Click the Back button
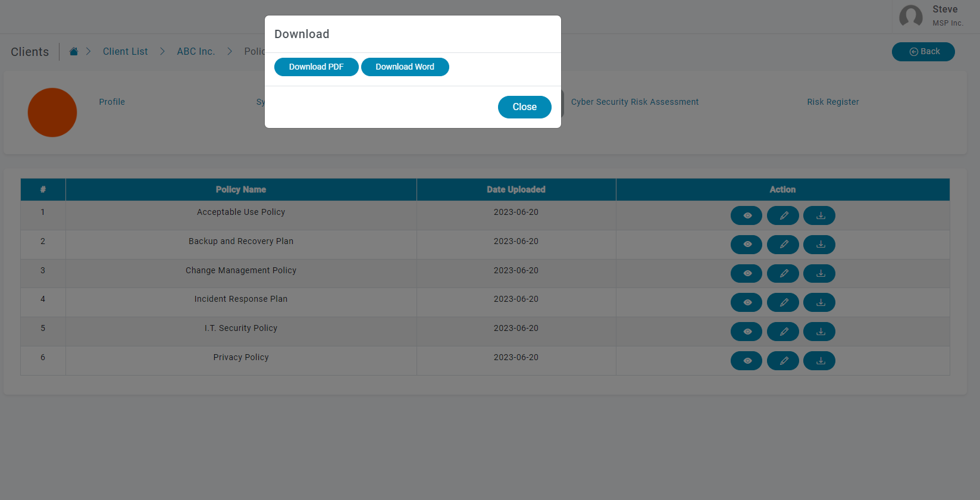 [x=923, y=52]
